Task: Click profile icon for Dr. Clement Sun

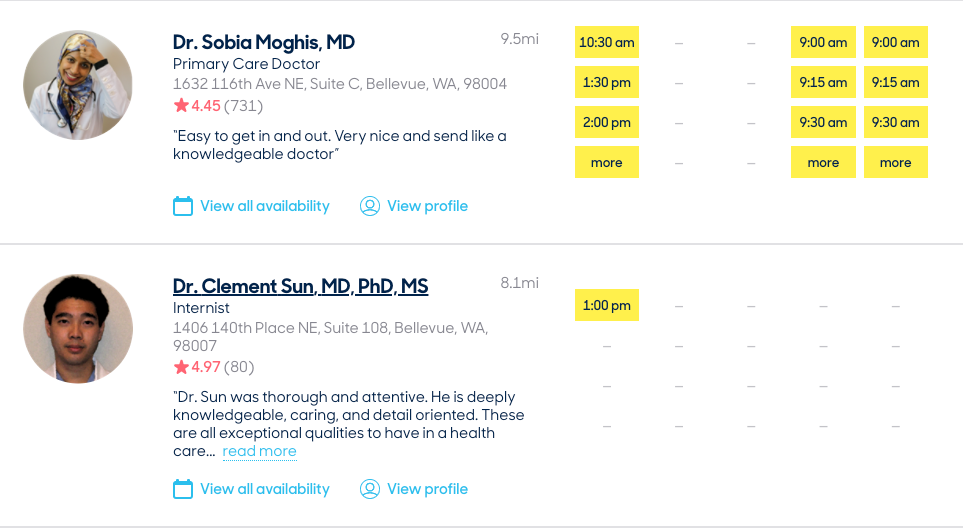Action: point(370,489)
